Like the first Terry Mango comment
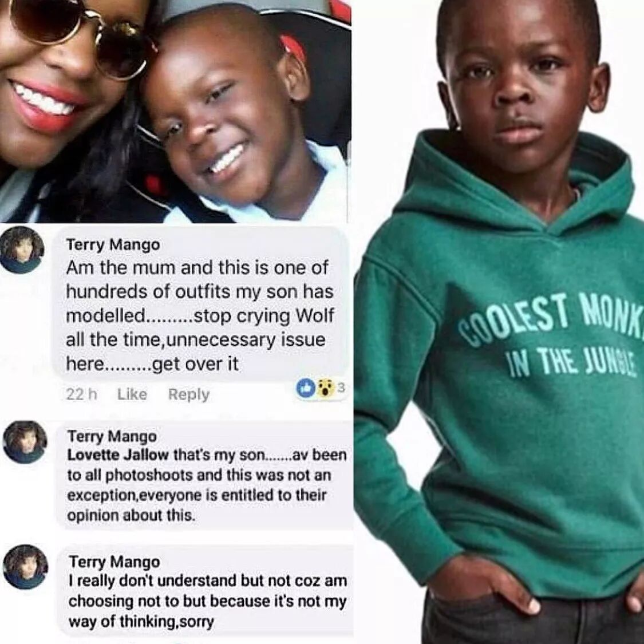Screen dimensions: 644x644 [x=132, y=394]
